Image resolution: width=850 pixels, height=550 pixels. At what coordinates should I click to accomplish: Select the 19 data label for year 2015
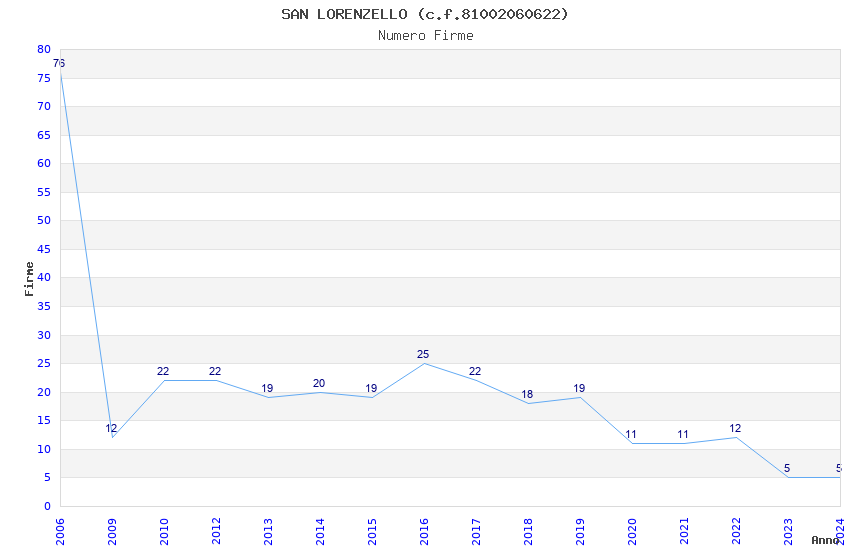point(371,389)
